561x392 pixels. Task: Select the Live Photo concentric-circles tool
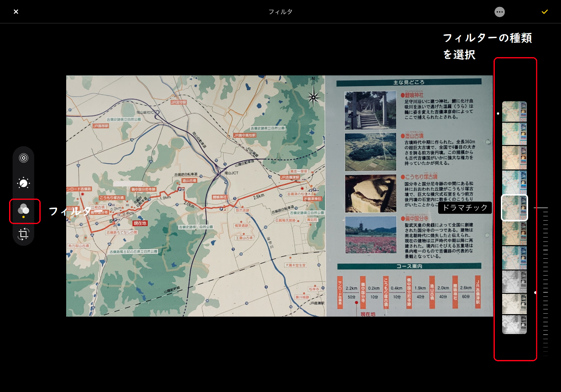click(x=23, y=158)
